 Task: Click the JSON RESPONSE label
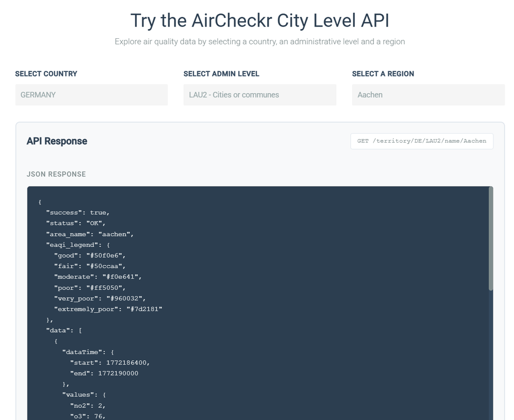(56, 174)
